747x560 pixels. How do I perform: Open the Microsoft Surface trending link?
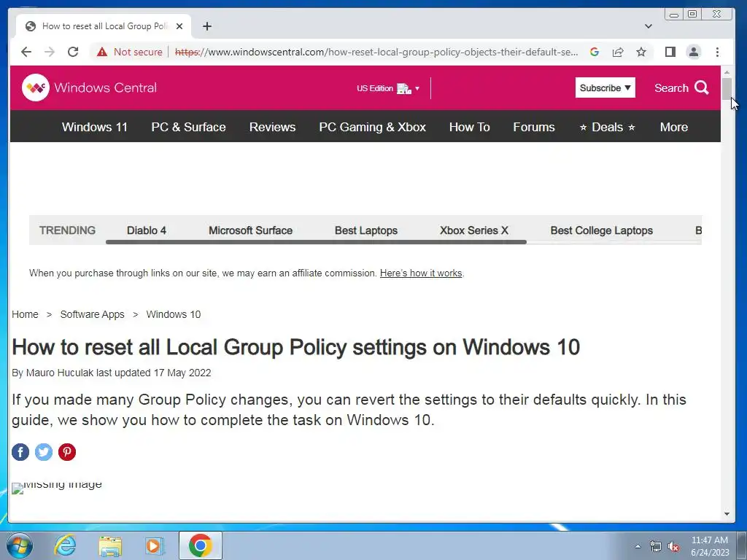point(251,230)
